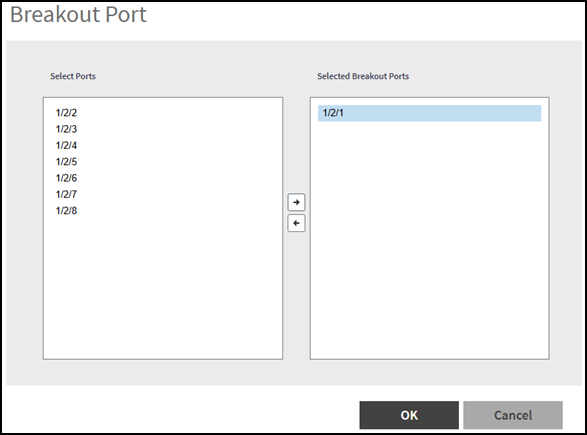This screenshot has height=435, width=587.
Task: Select port 1/2/2 in Select Ports list
Action: pyautogui.click(x=66, y=113)
